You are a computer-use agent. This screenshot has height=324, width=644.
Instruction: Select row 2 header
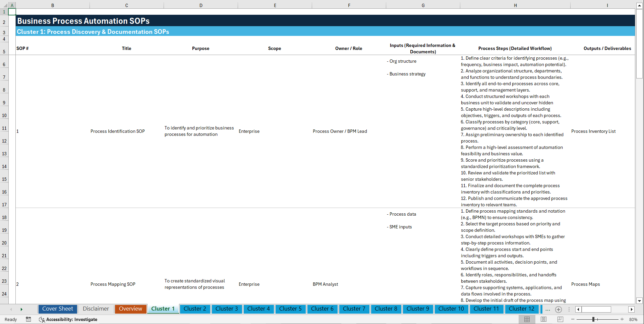(4, 21)
